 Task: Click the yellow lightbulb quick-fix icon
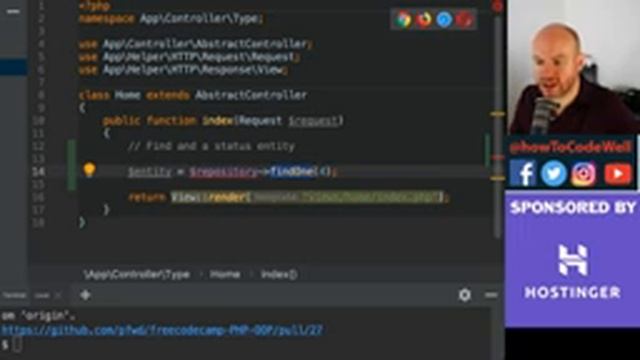pyautogui.click(x=89, y=169)
